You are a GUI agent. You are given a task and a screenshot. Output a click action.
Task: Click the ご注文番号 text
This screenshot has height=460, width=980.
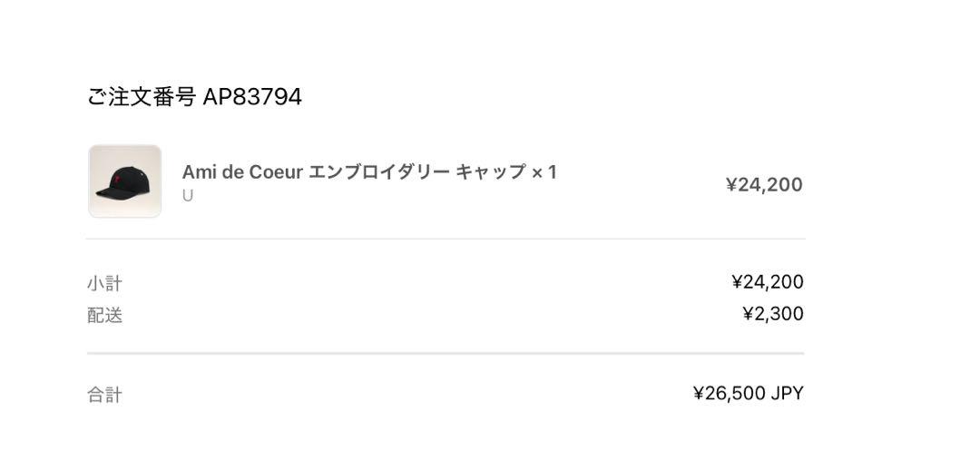pyautogui.click(x=142, y=97)
